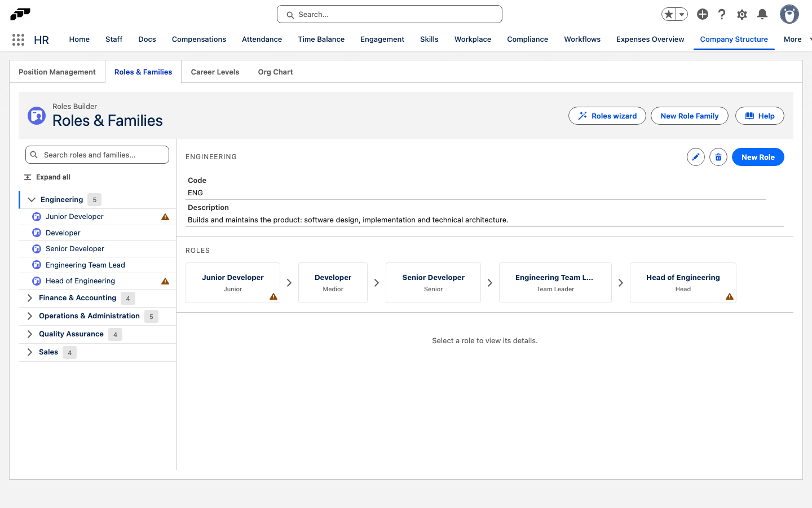Click the favorites star icon
Viewport: 812px width, 508px height.
(x=669, y=14)
